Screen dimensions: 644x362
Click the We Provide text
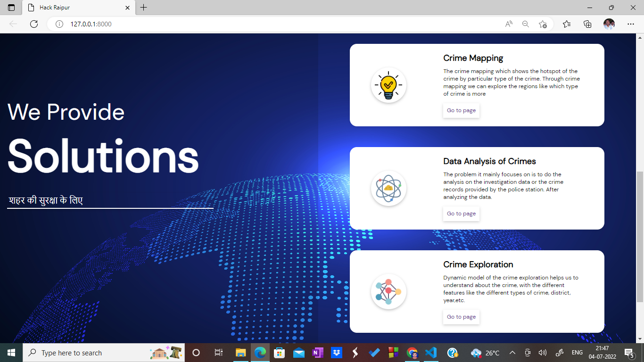click(66, 112)
